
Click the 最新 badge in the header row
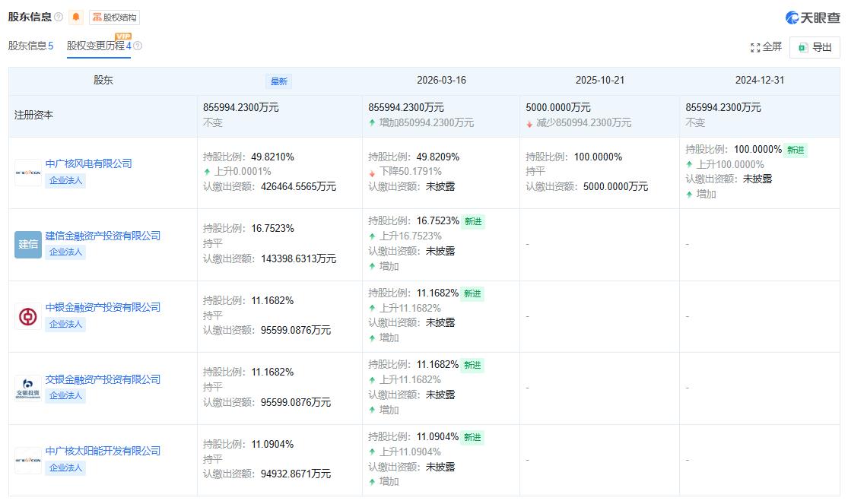click(281, 81)
